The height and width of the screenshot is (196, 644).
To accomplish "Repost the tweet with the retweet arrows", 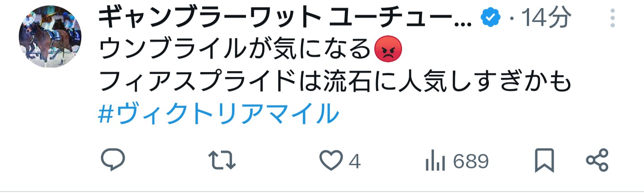I will pos(222,161).
